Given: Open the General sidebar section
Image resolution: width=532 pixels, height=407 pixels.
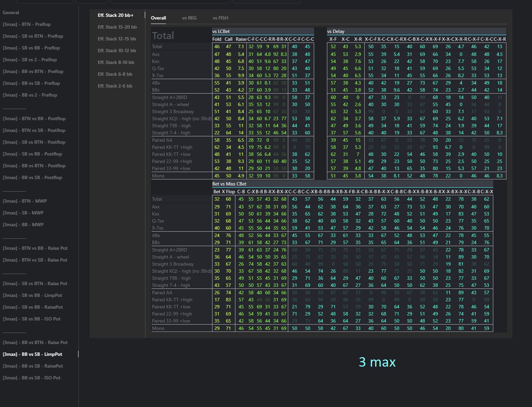Looking at the screenshot, I should [x=11, y=12].
